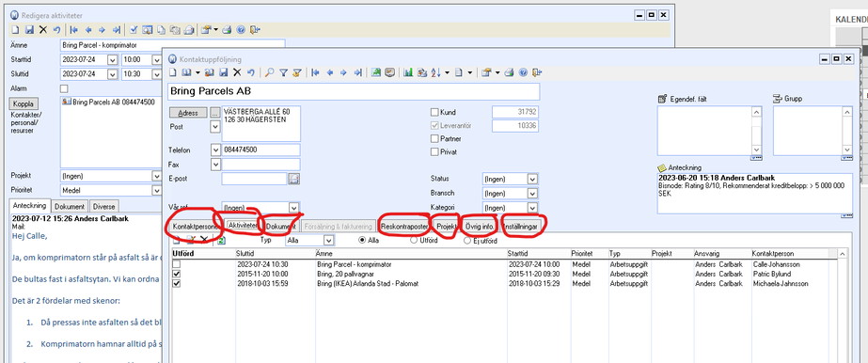
Task: Click the checkmark icon in Redigera aktiviteter toolbar
Action: click(x=134, y=30)
